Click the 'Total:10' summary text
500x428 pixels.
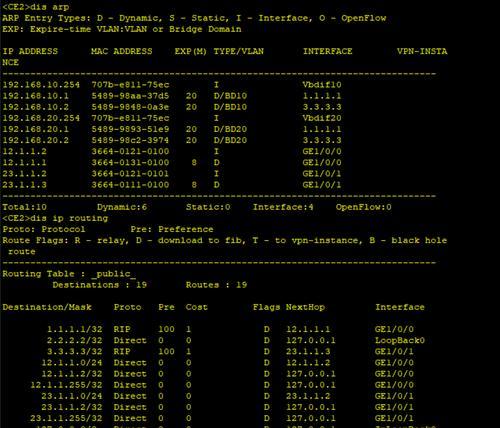click(x=25, y=207)
